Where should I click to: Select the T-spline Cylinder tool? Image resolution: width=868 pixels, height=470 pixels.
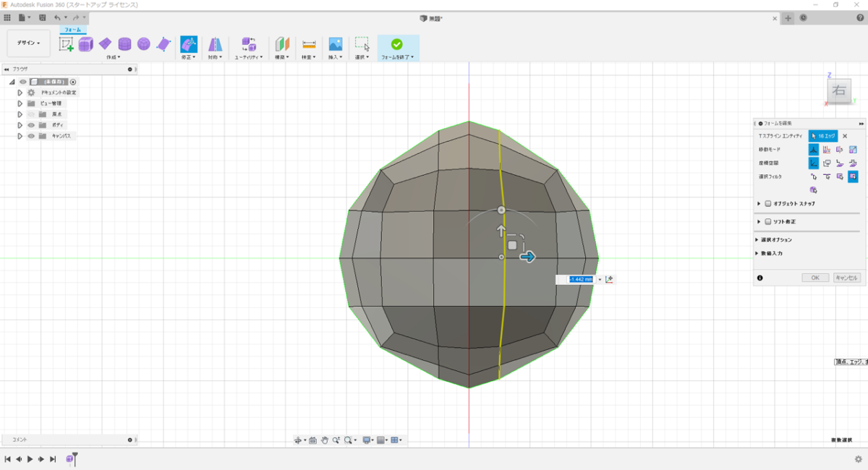125,44
